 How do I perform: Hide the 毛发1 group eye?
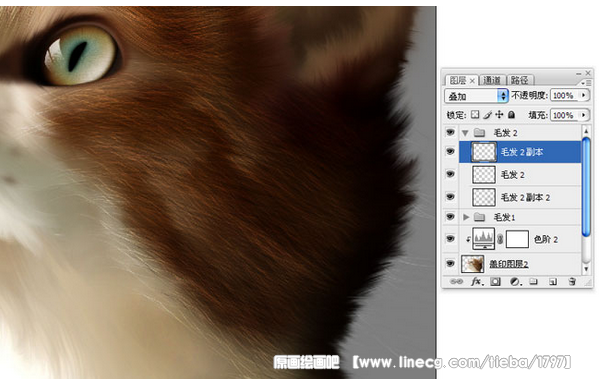point(450,217)
